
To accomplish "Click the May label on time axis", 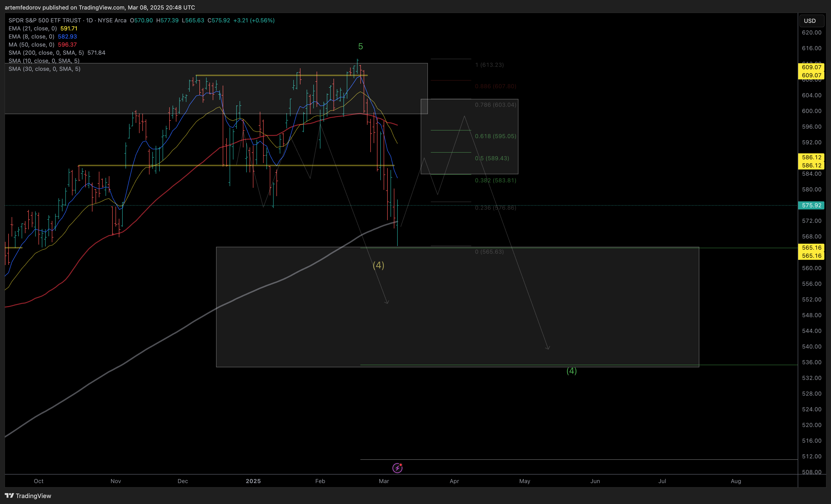I will [525, 481].
